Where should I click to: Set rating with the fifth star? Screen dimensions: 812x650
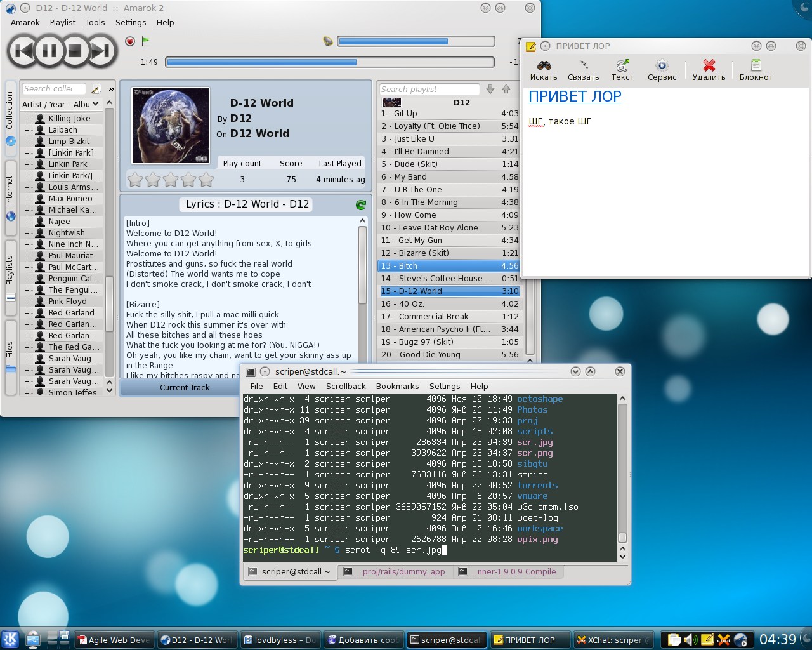point(206,180)
